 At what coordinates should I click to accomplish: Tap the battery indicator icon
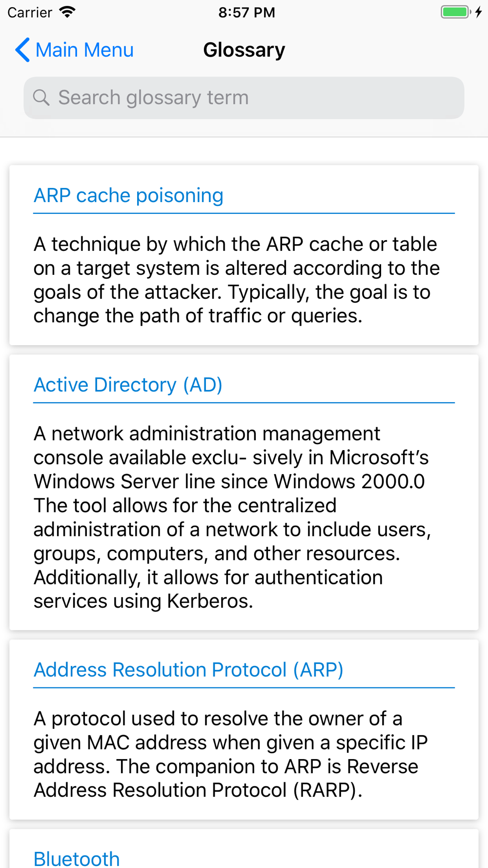(456, 12)
